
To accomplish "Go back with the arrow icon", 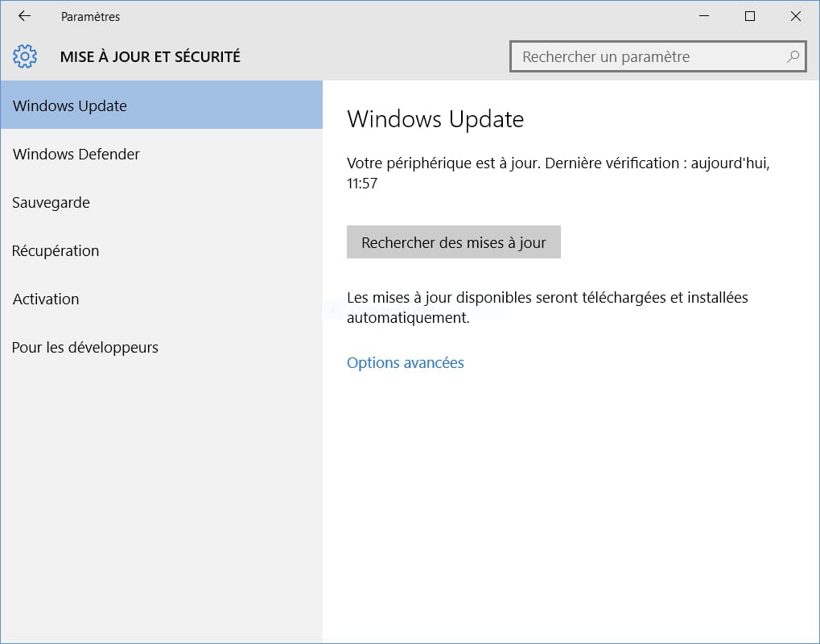I will coord(25,16).
